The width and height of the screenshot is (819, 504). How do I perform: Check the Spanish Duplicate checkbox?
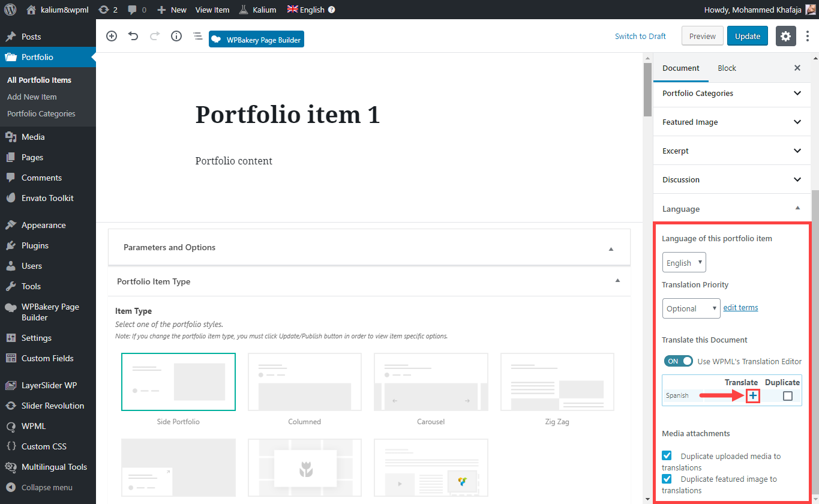788,396
